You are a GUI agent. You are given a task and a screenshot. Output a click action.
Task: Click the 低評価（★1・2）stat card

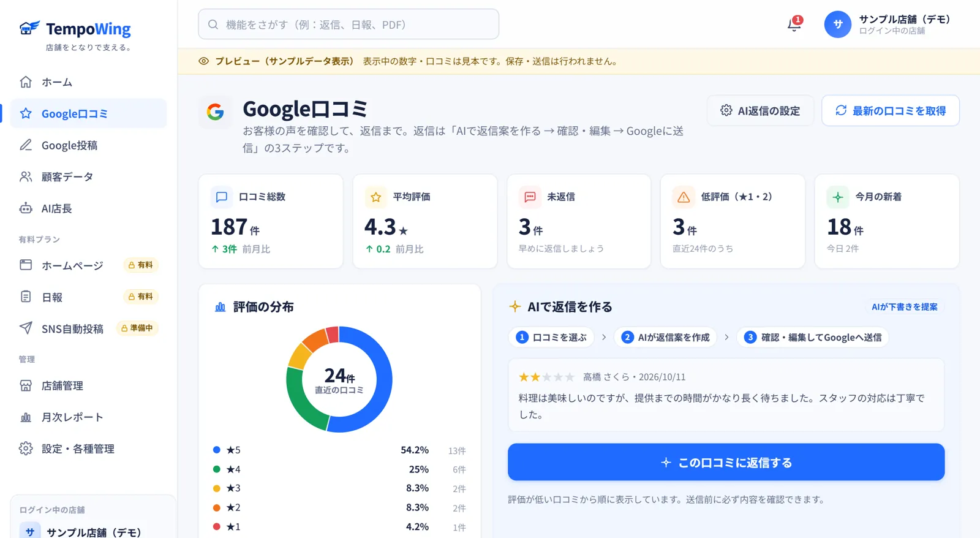click(x=733, y=221)
